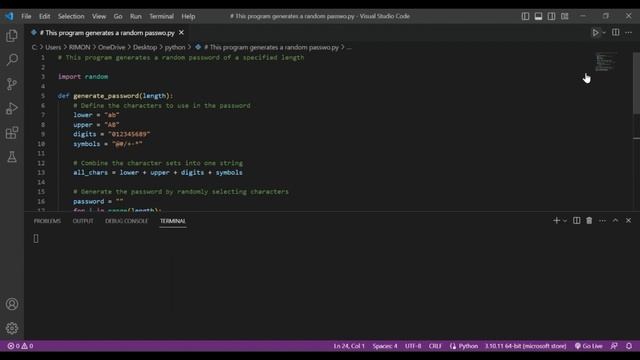Toggle primary side bar layout icon
This screenshot has width=640, height=360.
click(x=525, y=16)
